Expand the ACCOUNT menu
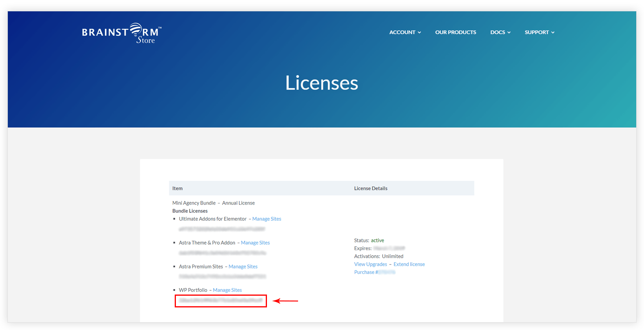This screenshot has width=644, height=330. 405,32
